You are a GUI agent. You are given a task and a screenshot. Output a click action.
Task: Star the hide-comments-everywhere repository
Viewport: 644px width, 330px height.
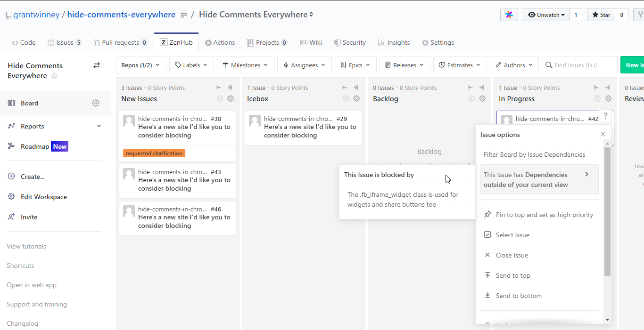(601, 15)
